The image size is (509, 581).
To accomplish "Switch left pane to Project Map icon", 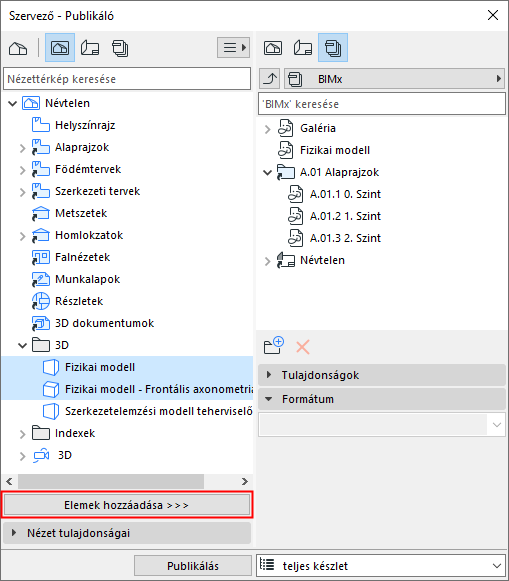I will [18, 48].
